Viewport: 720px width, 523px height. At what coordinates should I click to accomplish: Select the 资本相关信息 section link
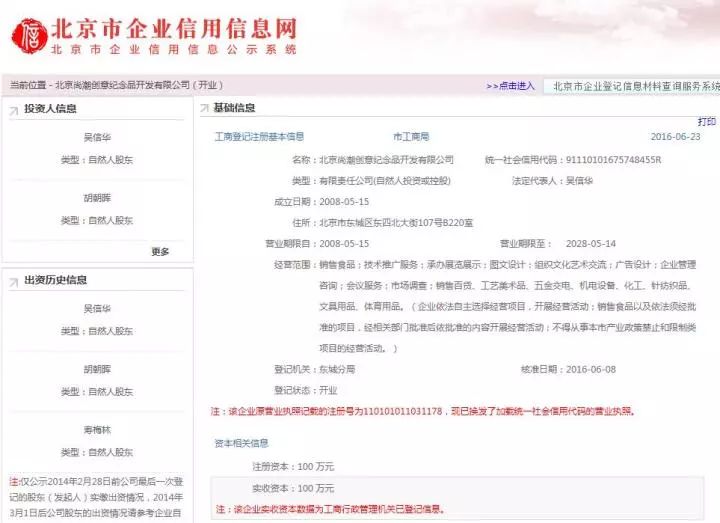pos(242,443)
